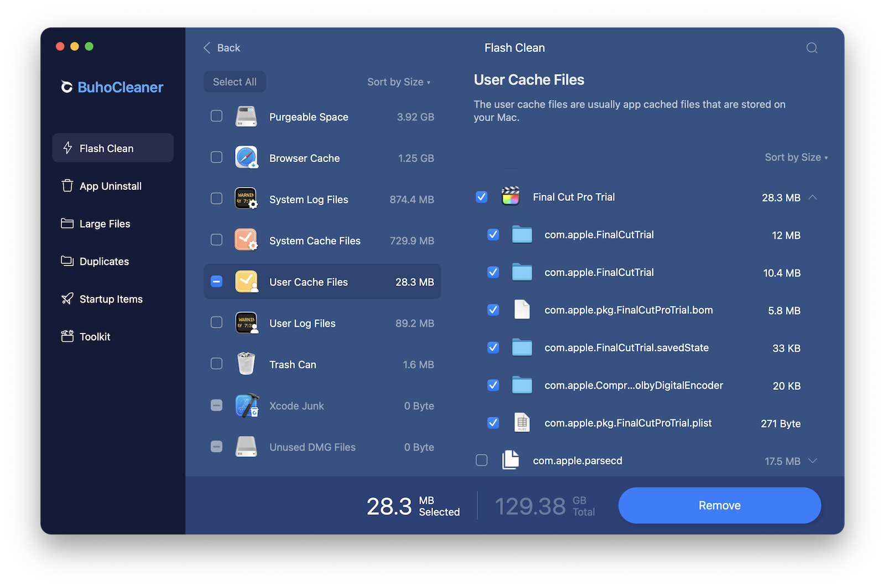
Task: Check the User Log Files checkbox
Action: pos(216,322)
